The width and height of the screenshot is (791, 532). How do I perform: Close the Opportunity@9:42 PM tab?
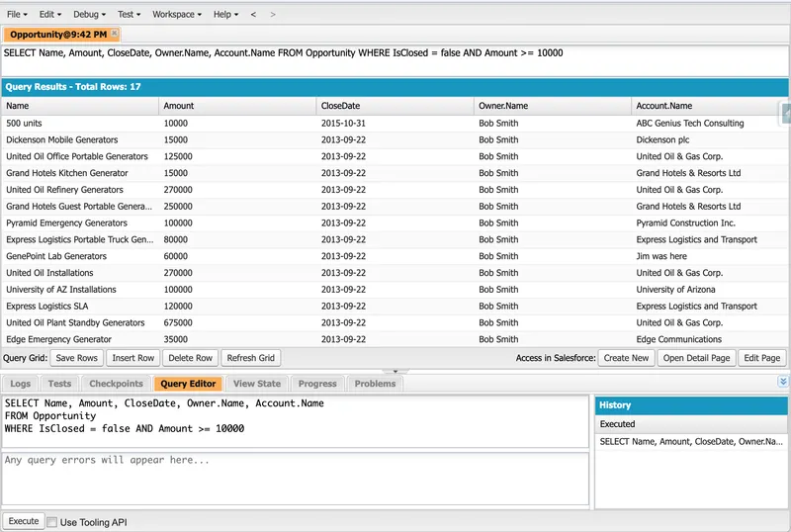pos(115,34)
